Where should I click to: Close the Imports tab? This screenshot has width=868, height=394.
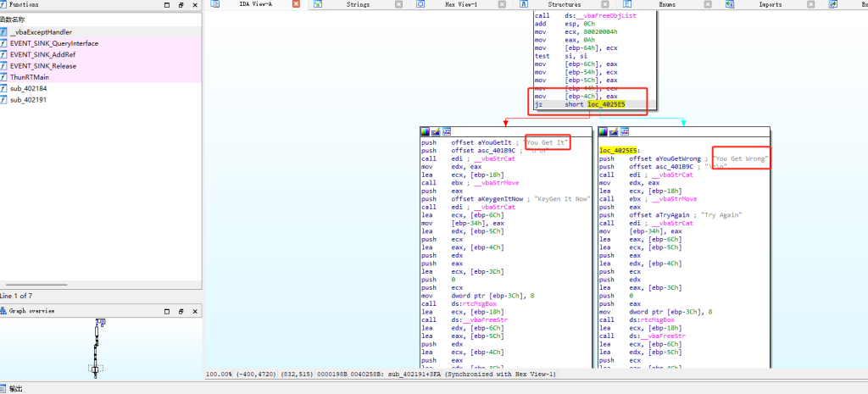pyautogui.click(x=810, y=4)
